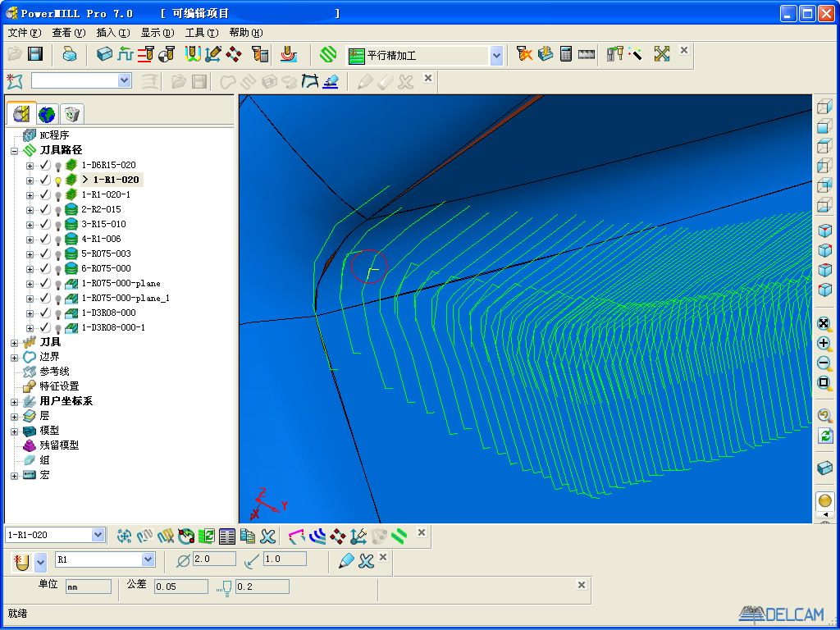This screenshot has width=840, height=630.
Task: Toggle lightbulb for toolpath 1-R1-020-1
Action: click(58, 195)
